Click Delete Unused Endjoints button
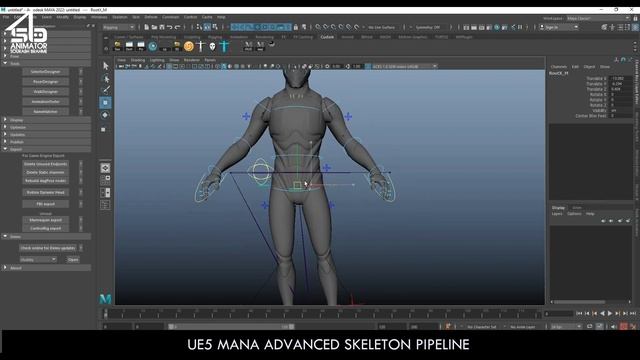Image resolution: width=640 pixels, height=360 pixels. tap(46, 164)
